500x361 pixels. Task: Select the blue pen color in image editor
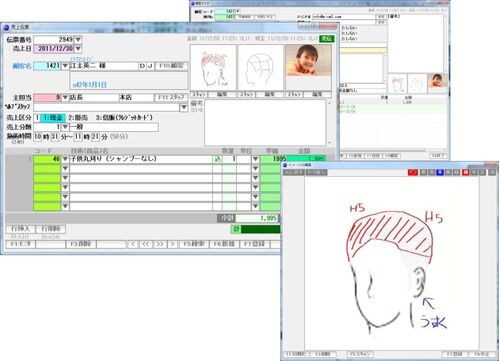tap(440, 172)
